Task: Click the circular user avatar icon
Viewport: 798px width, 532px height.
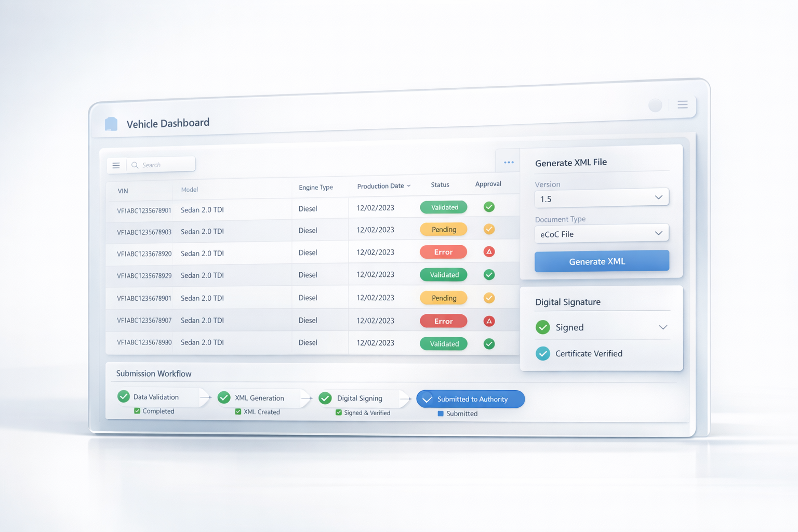Action: pyautogui.click(x=655, y=105)
